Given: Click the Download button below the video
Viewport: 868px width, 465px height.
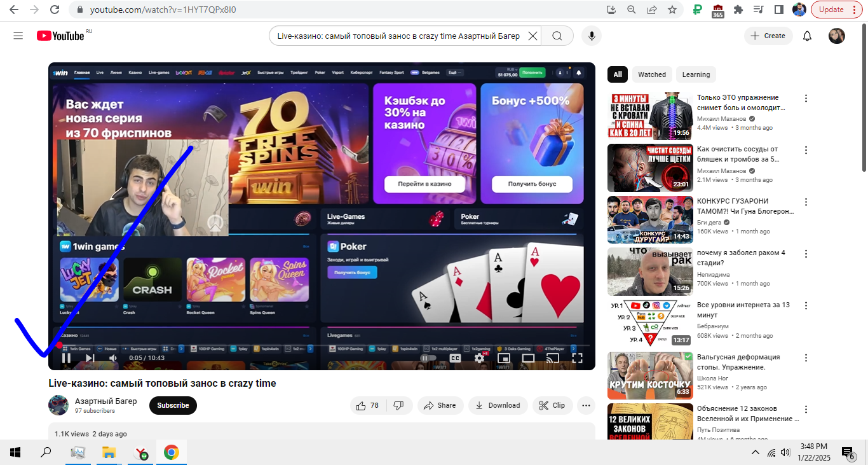Looking at the screenshot, I should pos(498,405).
